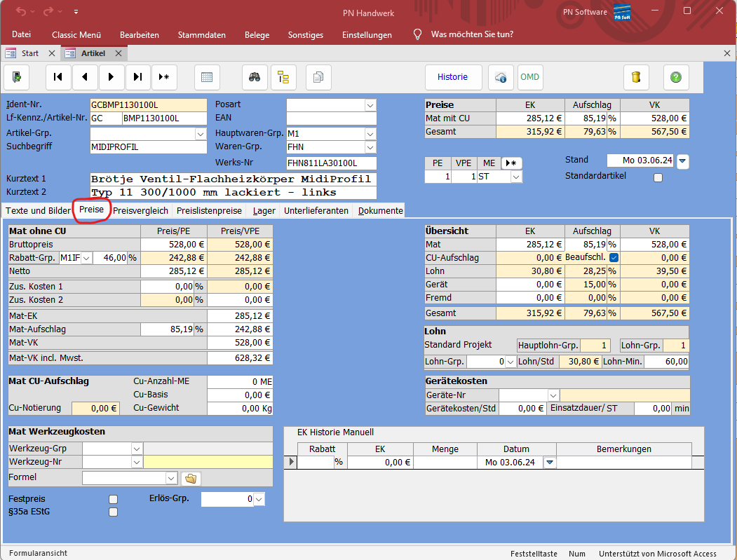Open the Stand date picker arrow
The image size is (737, 560).
tap(683, 161)
